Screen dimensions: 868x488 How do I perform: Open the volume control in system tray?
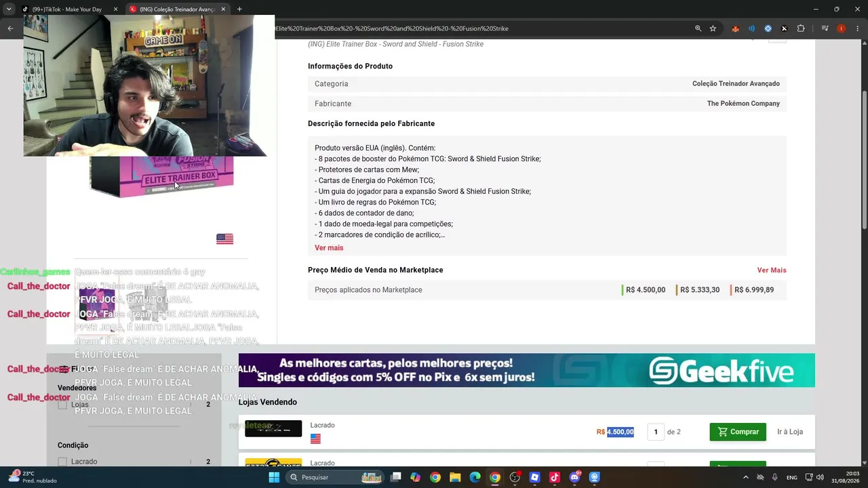pyautogui.click(x=819, y=477)
